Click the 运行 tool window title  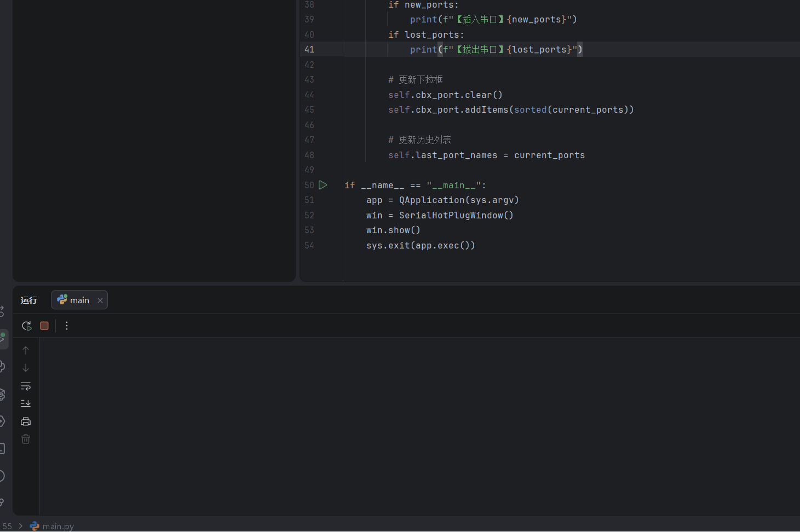[29, 300]
